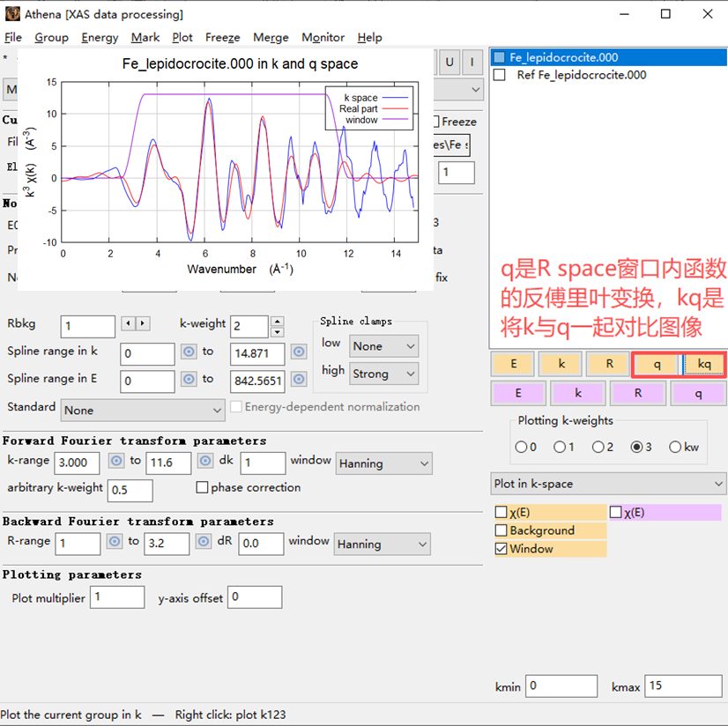Open the Help menu
Image resolution: width=728 pixels, height=726 pixels.
[369, 37]
